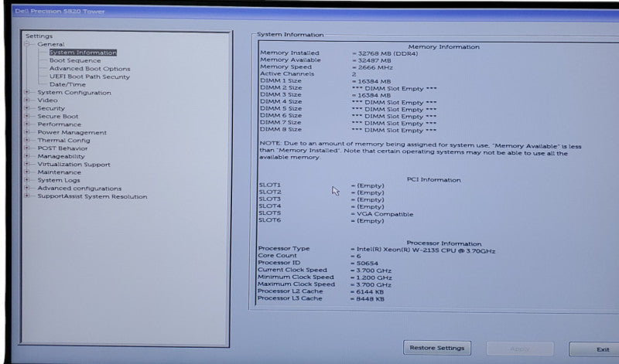Click the Core Count value 6
Viewport: 619px width, 364px height.
356,256
